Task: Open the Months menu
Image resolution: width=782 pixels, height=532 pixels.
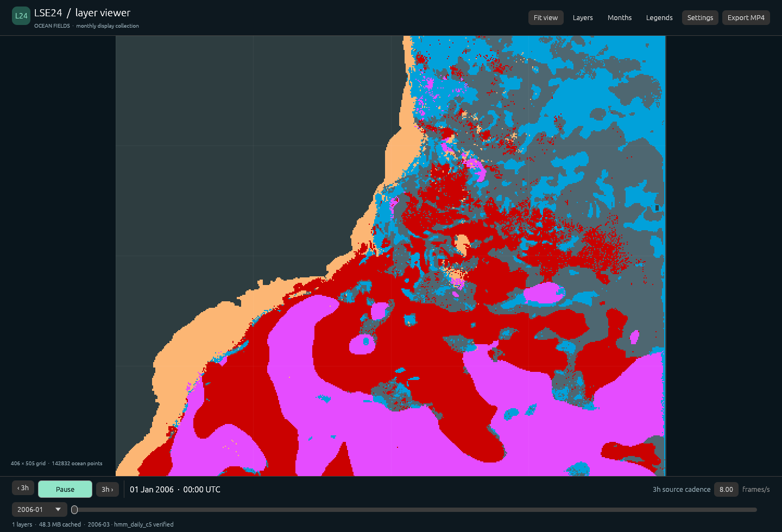Action: 620,18
